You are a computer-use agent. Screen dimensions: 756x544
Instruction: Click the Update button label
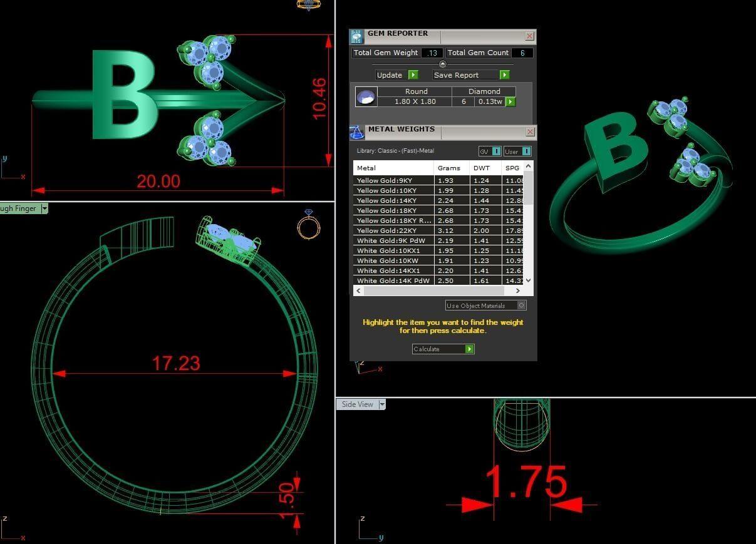[390, 75]
